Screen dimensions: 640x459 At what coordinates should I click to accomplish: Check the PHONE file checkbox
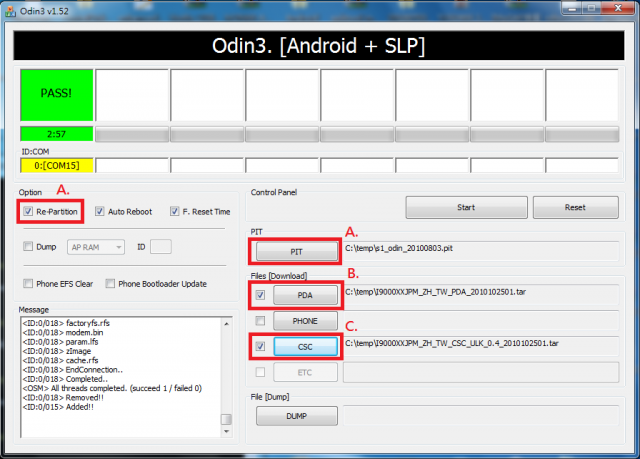260,321
